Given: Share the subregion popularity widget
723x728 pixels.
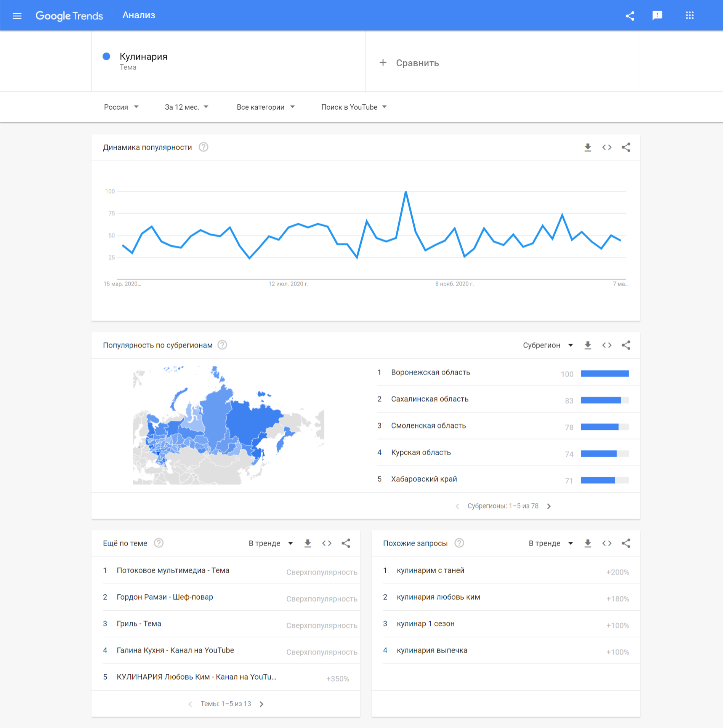Looking at the screenshot, I should [626, 345].
